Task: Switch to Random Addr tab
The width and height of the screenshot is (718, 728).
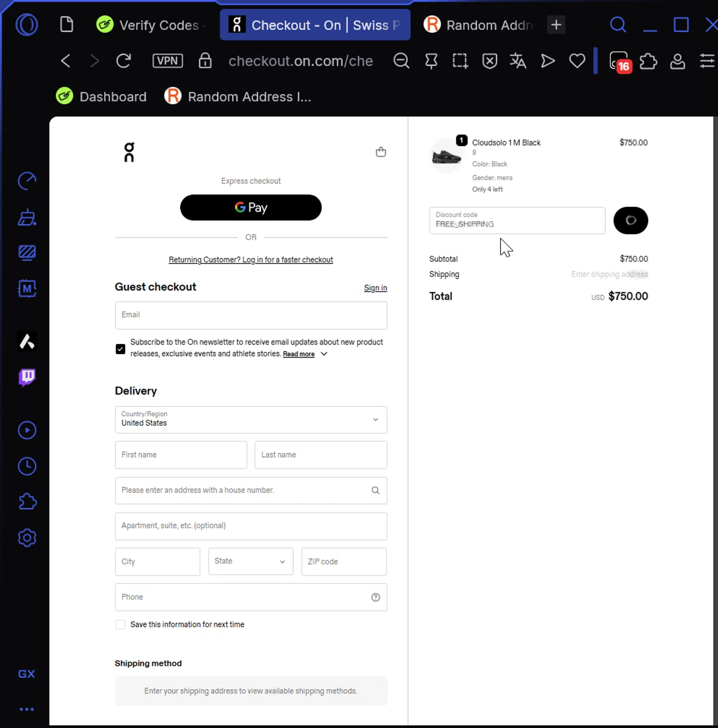Action: 479,25
